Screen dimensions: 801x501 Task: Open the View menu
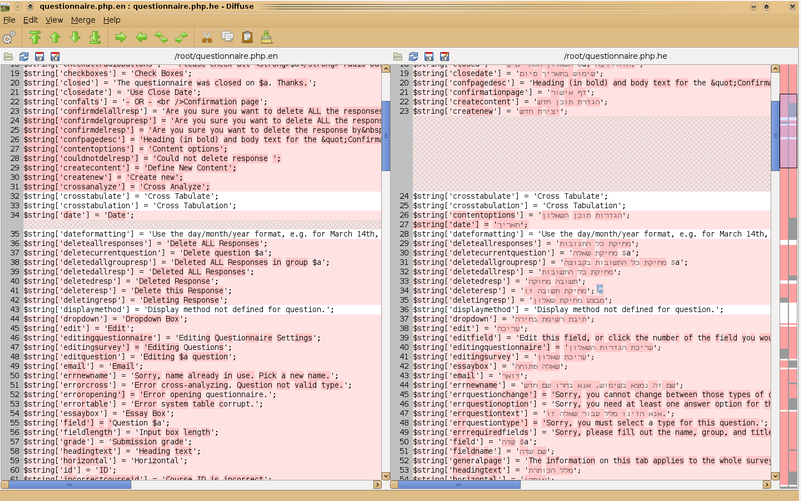(x=54, y=19)
